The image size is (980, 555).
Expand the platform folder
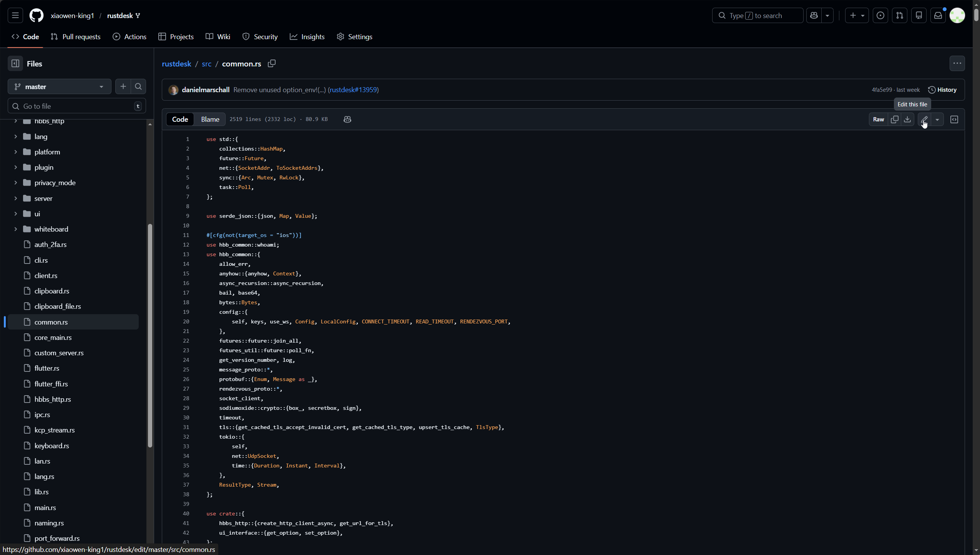point(16,152)
